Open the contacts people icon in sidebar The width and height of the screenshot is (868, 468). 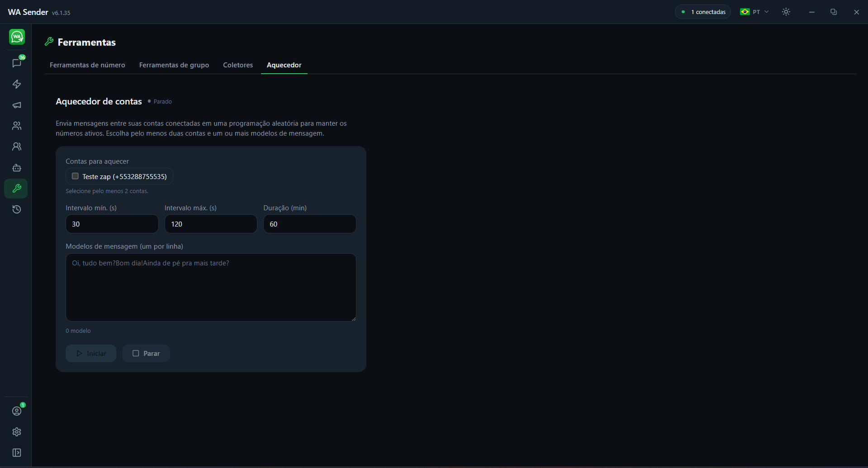pos(17,126)
